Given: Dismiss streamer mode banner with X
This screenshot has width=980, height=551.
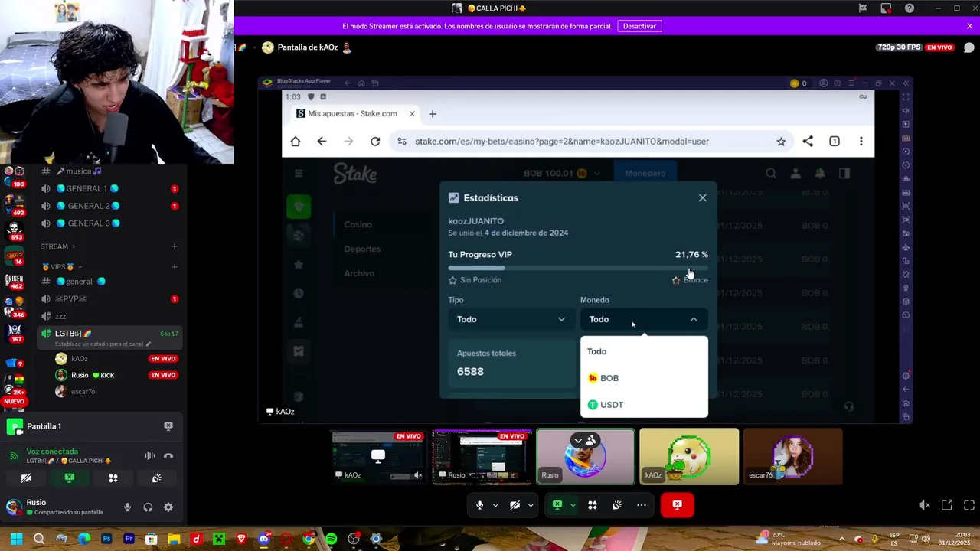Looking at the screenshot, I should click(969, 26).
